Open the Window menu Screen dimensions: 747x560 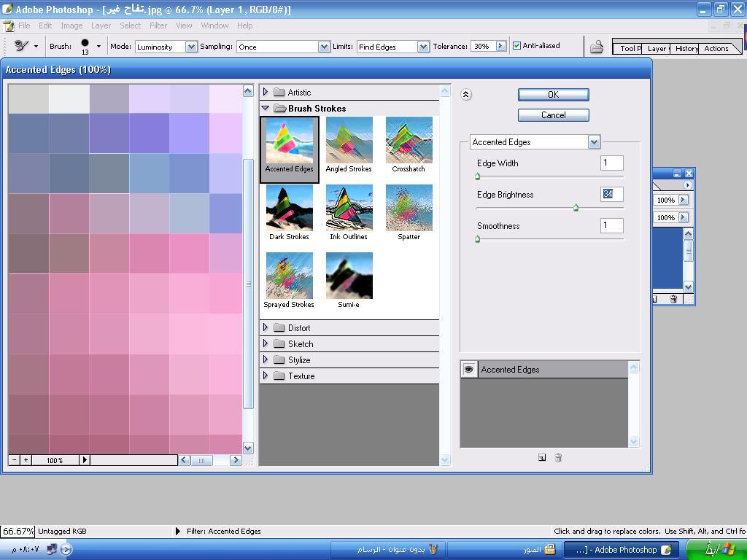coord(214,26)
